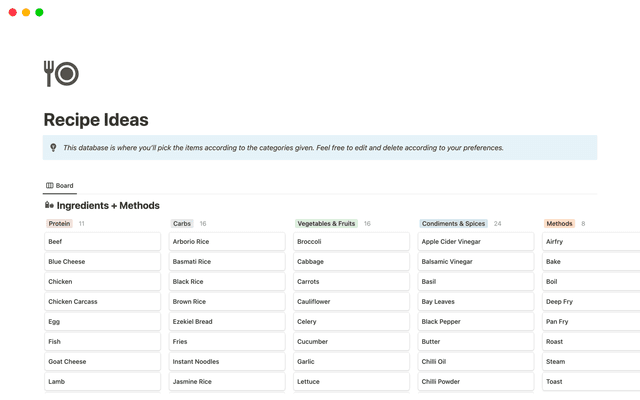Click the lightbulb icon in the callout
The image size is (640, 400).
(53, 148)
